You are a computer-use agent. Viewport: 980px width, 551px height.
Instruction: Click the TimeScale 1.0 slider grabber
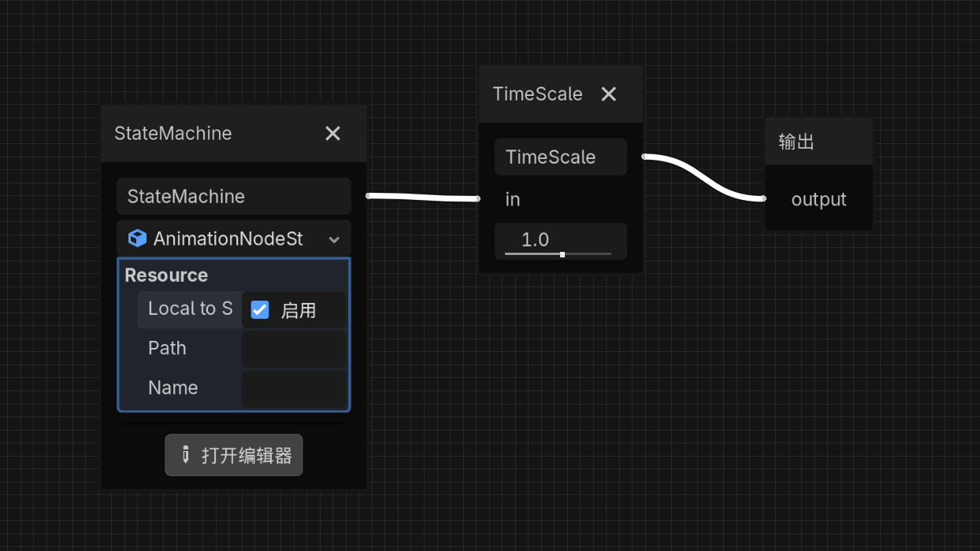click(562, 254)
